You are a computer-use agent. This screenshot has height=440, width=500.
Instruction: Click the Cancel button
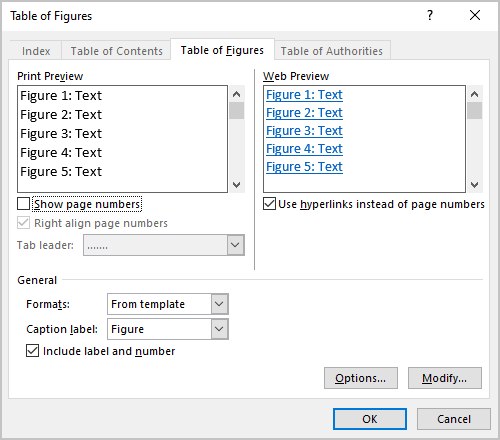(x=454, y=419)
